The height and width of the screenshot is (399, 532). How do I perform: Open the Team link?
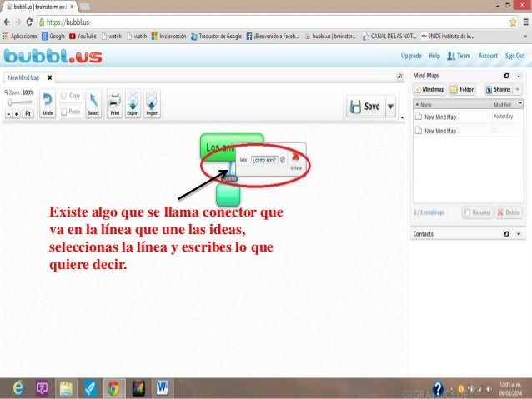click(459, 56)
